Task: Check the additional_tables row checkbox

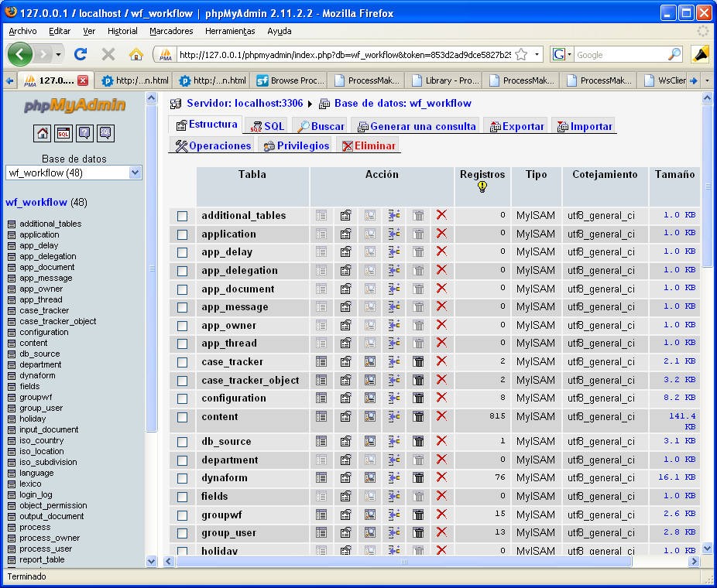Action: 183,216
